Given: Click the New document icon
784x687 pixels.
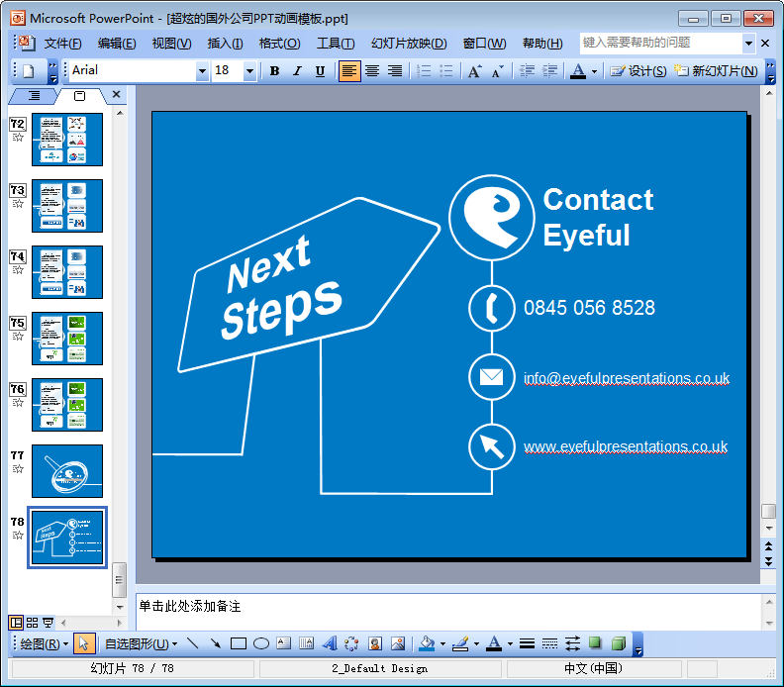Looking at the screenshot, I should pos(29,71).
